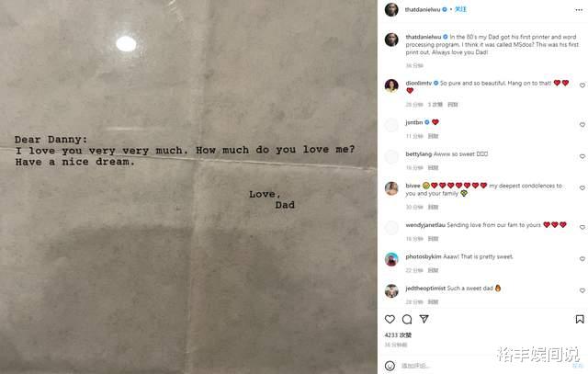
Task: Like dionlimtv's comment heart
Action: [582, 85]
